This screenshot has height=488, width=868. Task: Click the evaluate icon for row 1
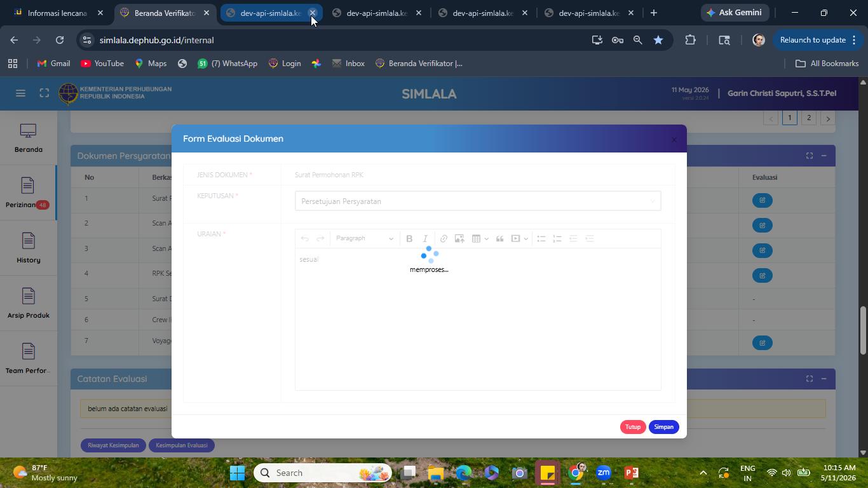762,200
